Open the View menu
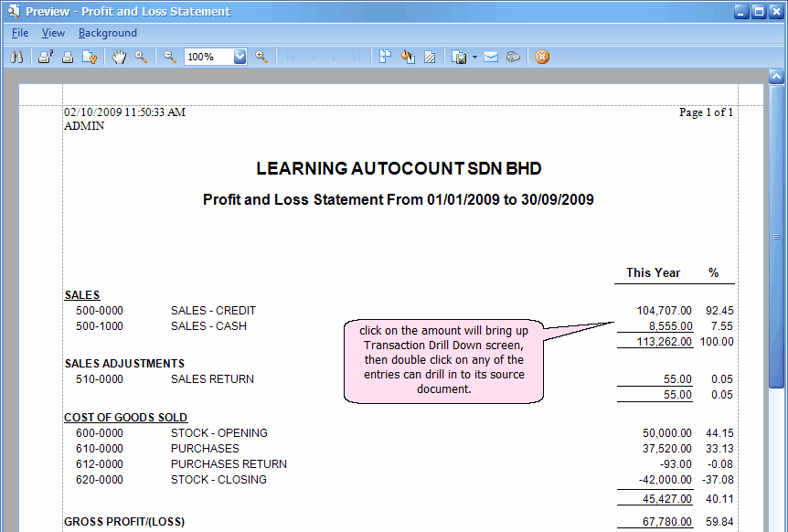 [x=53, y=33]
